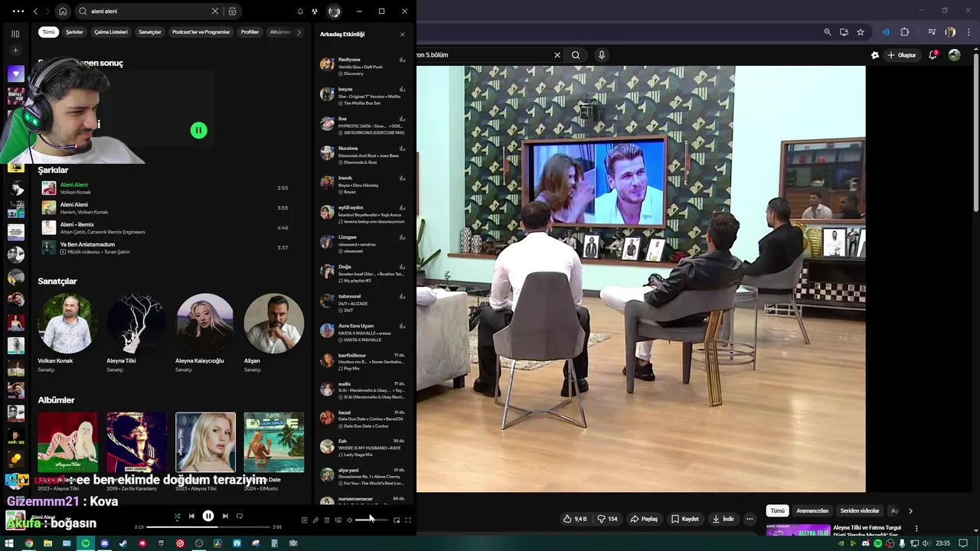Open YouTube notifications bell
Viewport: 980px width, 551px height.
(x=933, y=55)
